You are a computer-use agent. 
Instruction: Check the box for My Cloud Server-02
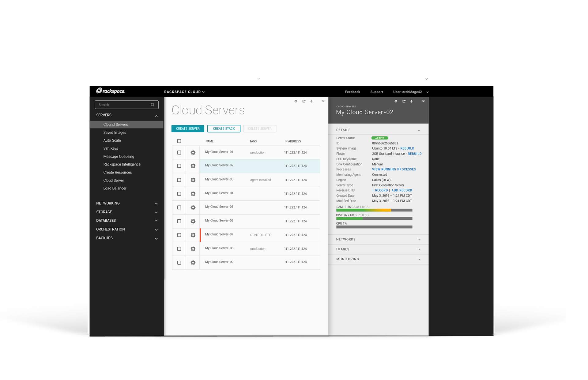179,166
